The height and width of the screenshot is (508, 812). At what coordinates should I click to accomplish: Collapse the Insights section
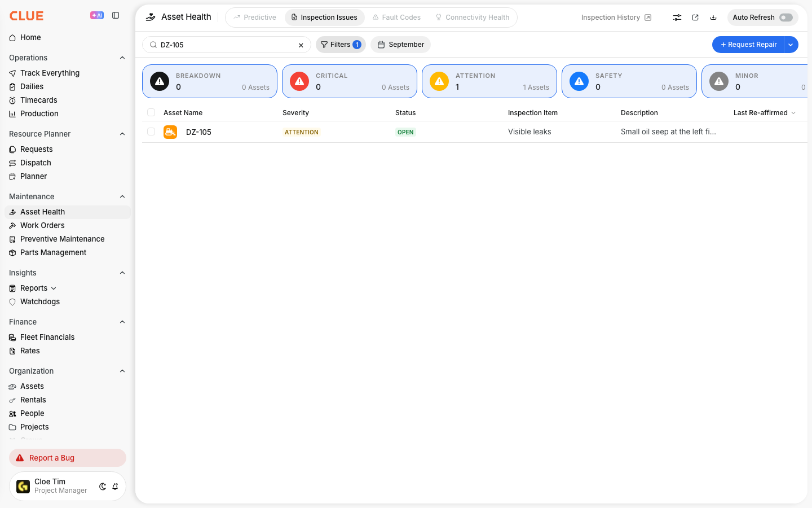[x=122, y=273]
